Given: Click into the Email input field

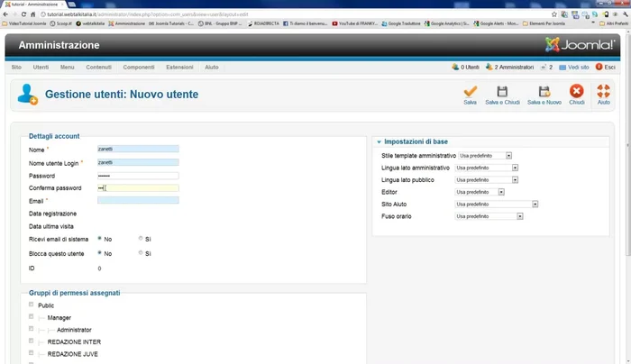Looking at the screenshot, I should [x=138, y=200].
